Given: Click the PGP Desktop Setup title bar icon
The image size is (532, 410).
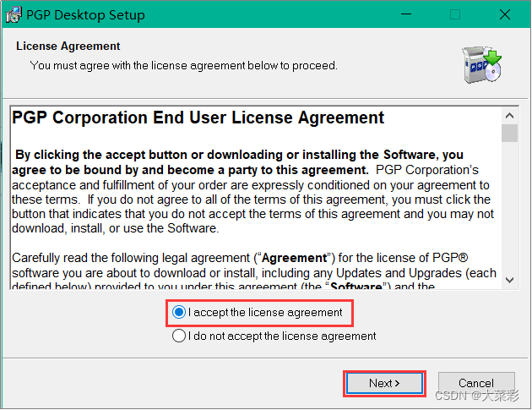Looking at the screenshot, I should click(x=14, y=15).
